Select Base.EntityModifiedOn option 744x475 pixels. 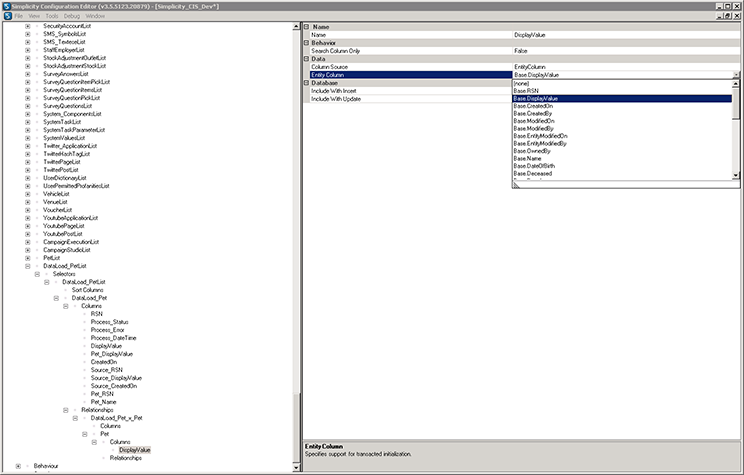pos(622,136)
